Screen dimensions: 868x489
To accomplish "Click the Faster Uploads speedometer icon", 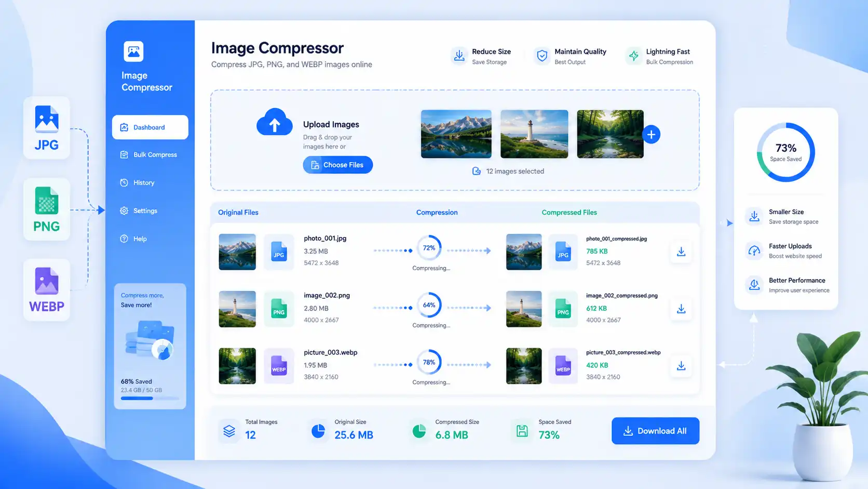I will (x=754, y=250).
